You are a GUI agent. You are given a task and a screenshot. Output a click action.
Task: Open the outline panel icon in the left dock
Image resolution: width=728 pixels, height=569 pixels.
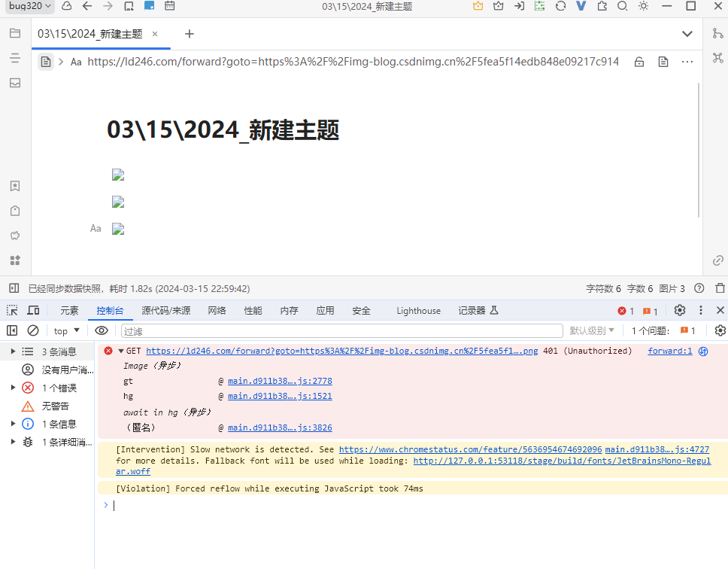coord(15,58)
